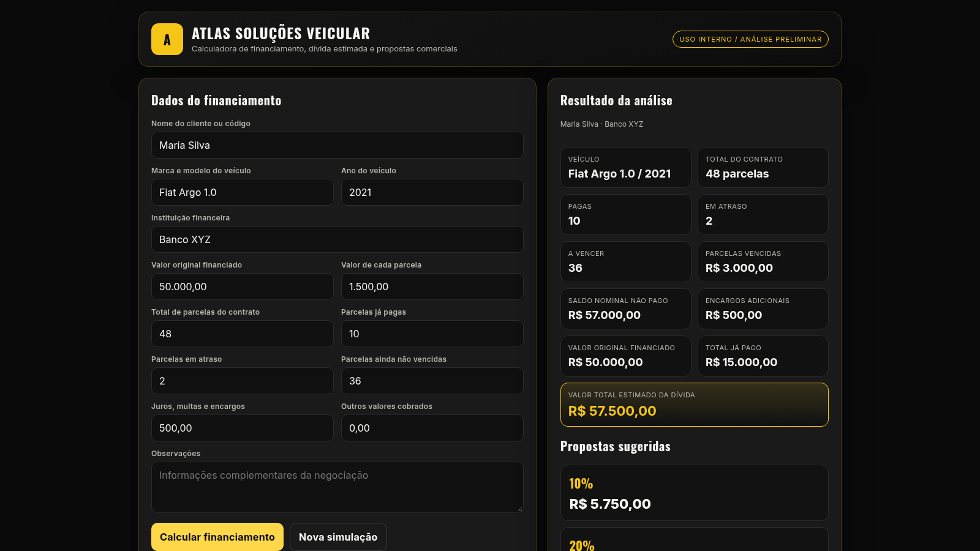Click the "USO INTERNO / ANÁLISE PRELIMINAR" badge
The height and width of the screenshot is (551, 980).
(x=750, y=39)
